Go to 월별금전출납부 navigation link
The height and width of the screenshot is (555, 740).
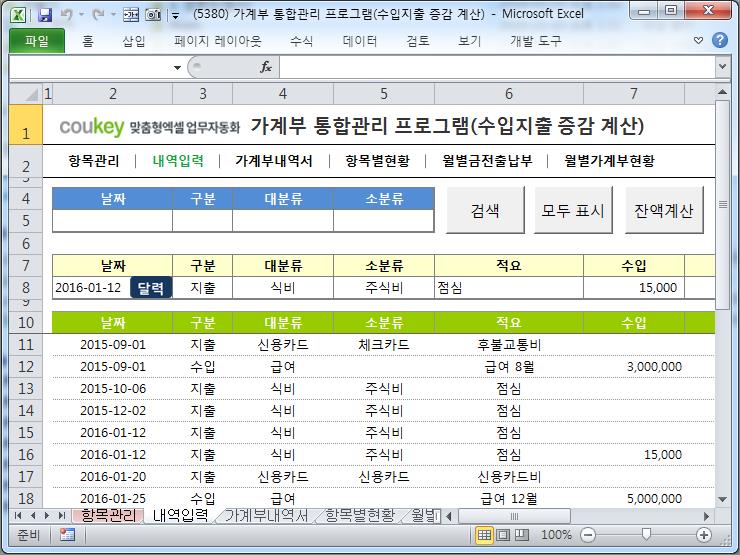tap(487, 161)
